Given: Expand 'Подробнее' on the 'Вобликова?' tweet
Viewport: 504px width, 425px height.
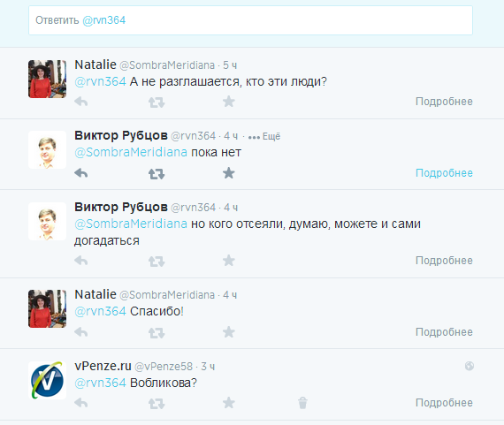Looking at the screenshot, I should click(444, 403).
